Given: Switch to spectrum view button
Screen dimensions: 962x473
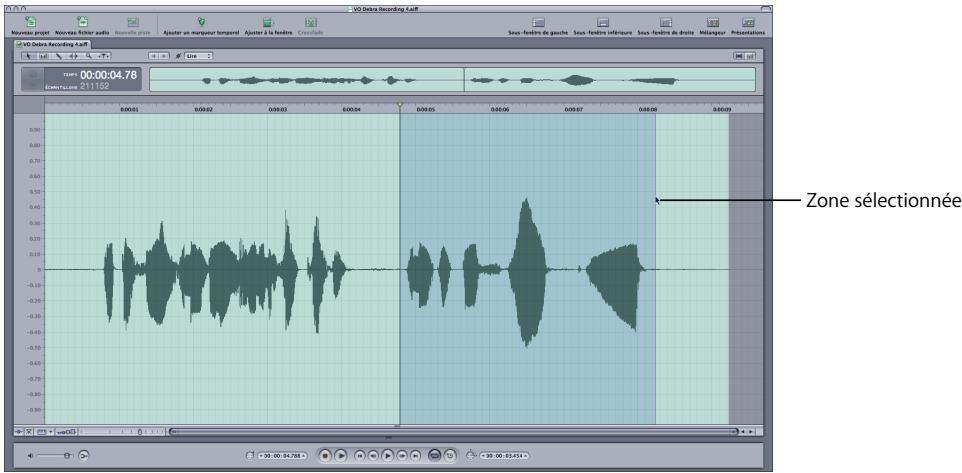Looking at the screenshot, I should [x=750, y=56].
